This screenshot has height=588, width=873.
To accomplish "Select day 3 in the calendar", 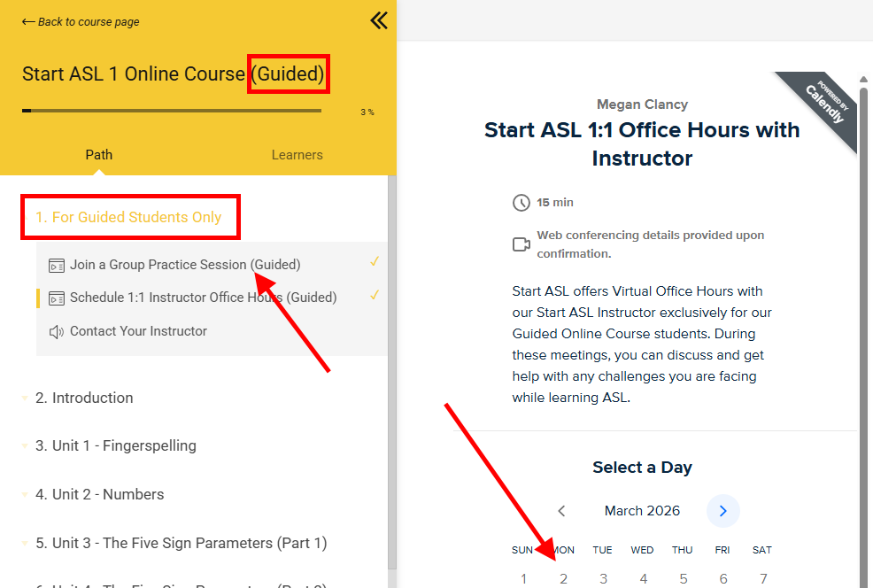I will coord(603,579).
